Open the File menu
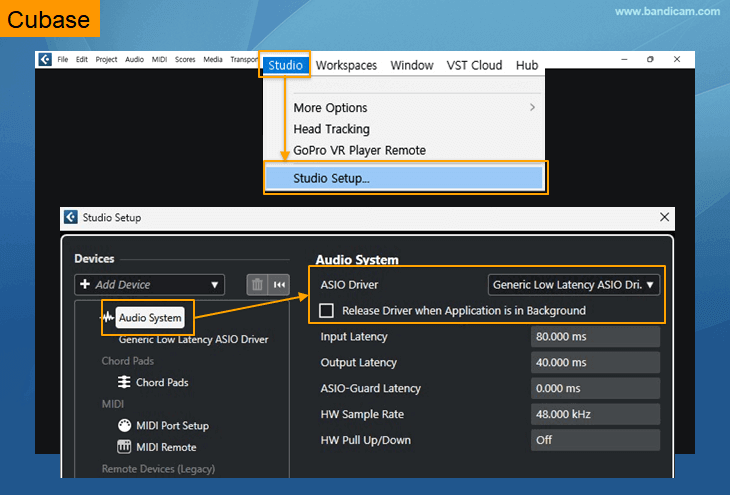 point(63,60)
